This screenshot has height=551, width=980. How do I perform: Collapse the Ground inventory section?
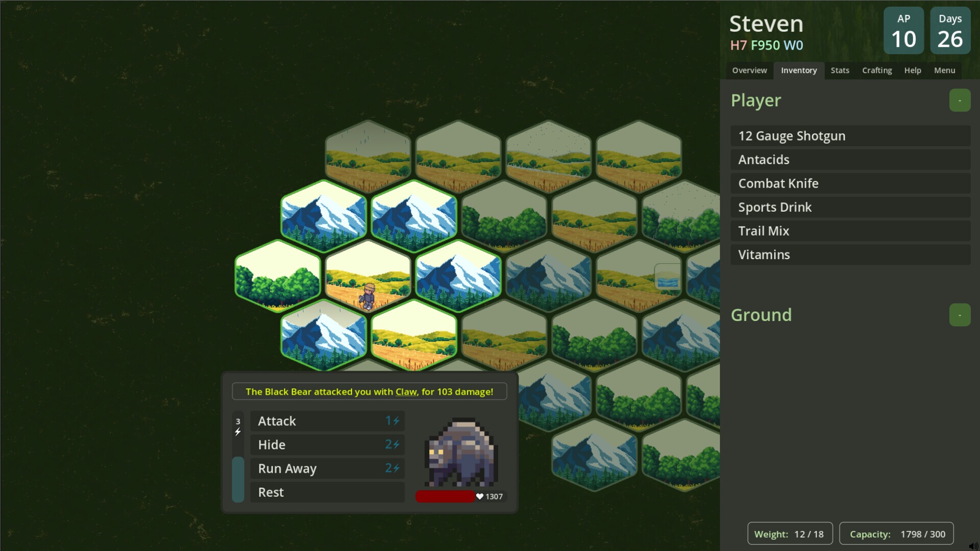click(x=959, y=315)
